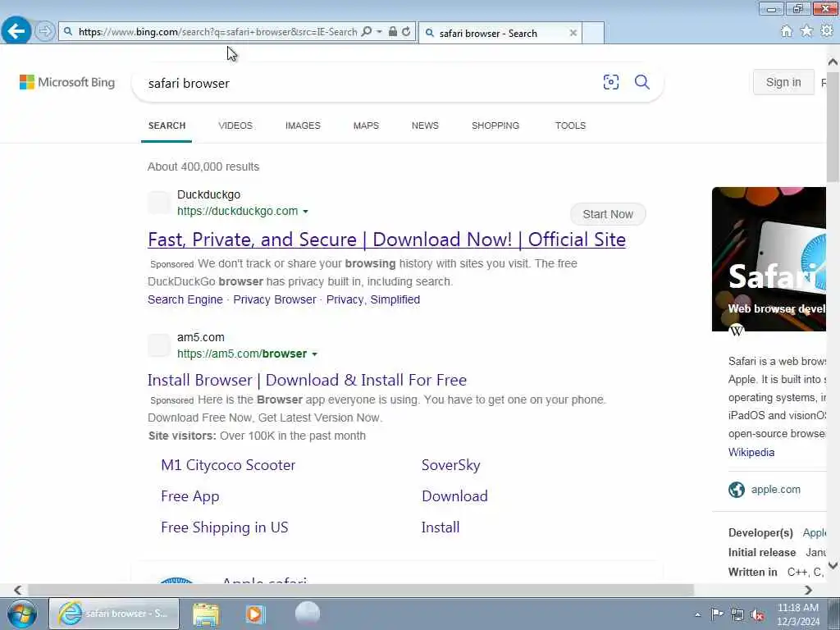Image resolution: width=840 pixels, height=630 pixels.
Task: Click the horizontal scrollbar left arrow
Action: (x=18, y=590)
